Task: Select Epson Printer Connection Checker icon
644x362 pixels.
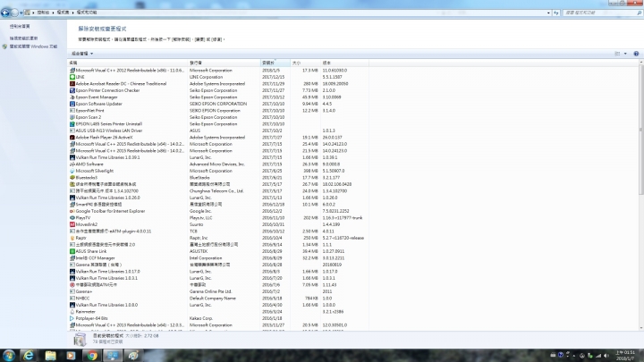Action: point(72,90)
